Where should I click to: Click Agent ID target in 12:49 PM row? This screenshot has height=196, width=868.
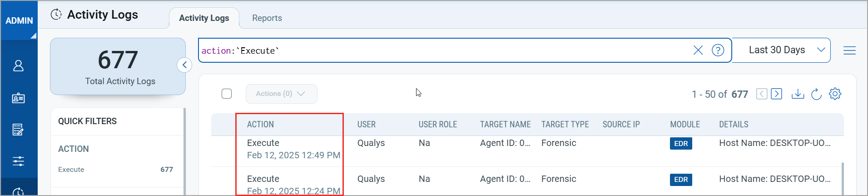(505, 143)
